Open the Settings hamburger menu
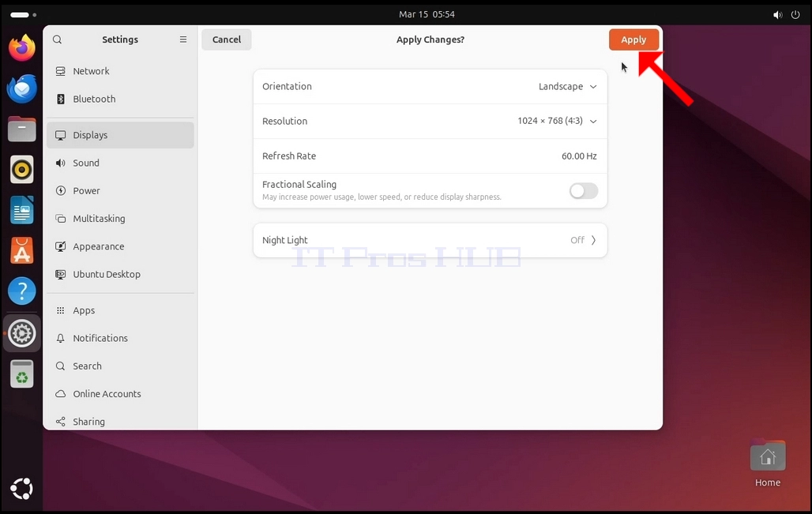812x514 pixels. point(183,39)
